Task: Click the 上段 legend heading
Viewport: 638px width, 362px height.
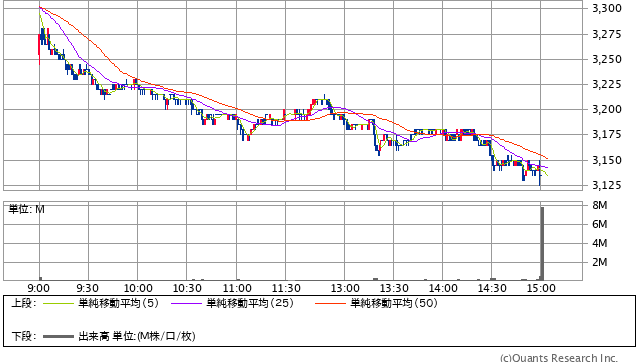Action: pyautogui.click(x=24, y=303)
